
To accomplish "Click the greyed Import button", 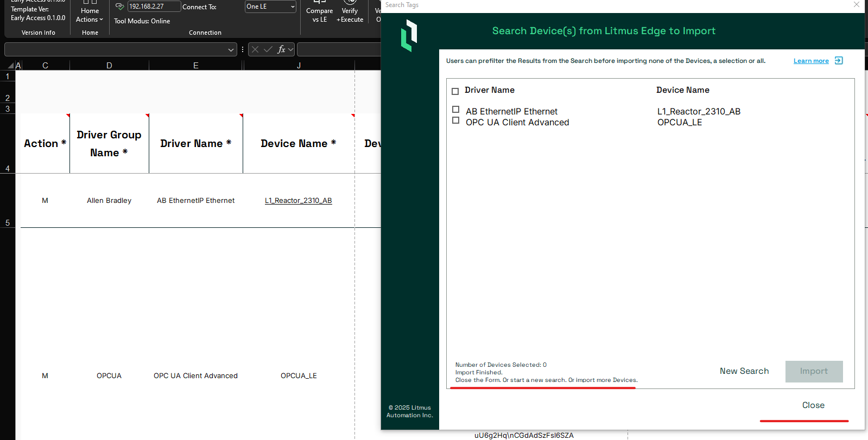I will [814, 371].
